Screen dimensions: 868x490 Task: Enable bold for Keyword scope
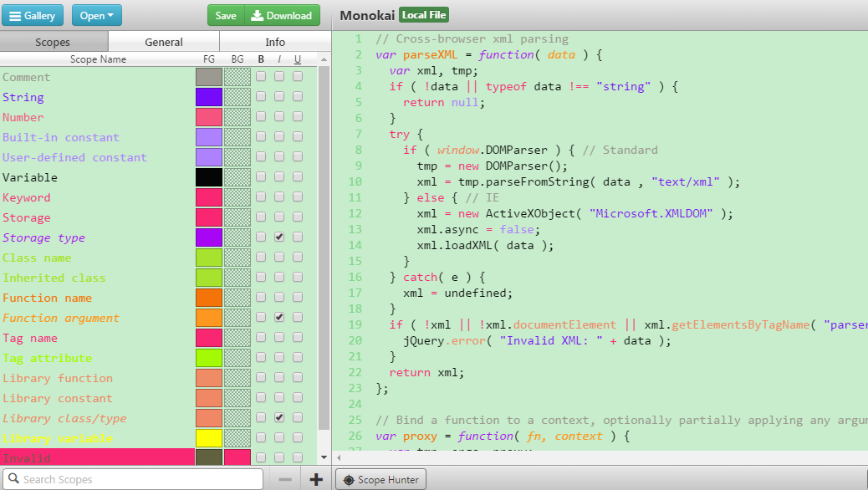pyautogui.click(x=261, y=197)
